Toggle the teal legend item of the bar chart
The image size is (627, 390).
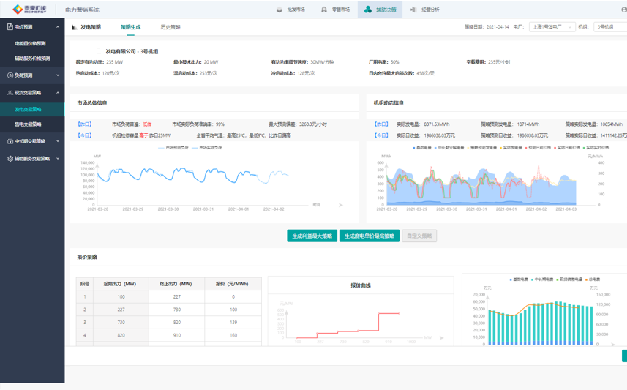coord(543,279)
